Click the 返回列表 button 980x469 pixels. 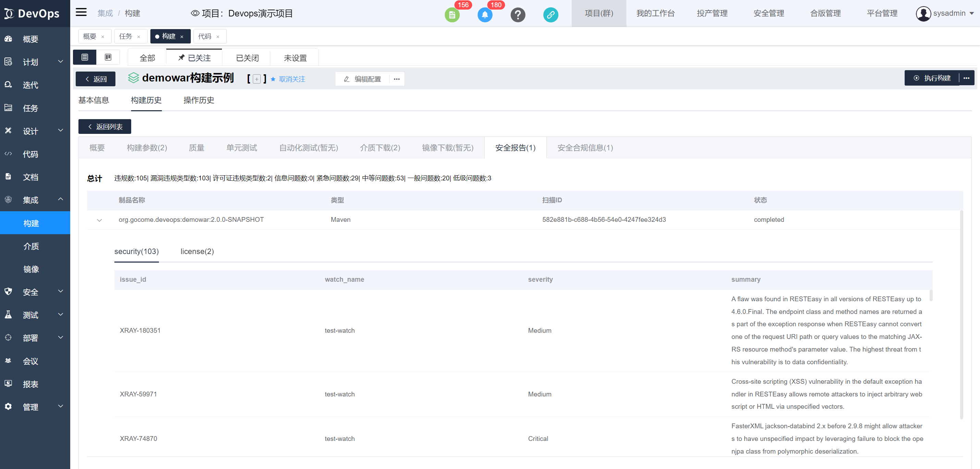pyautogui.click(x=105, y=127)
